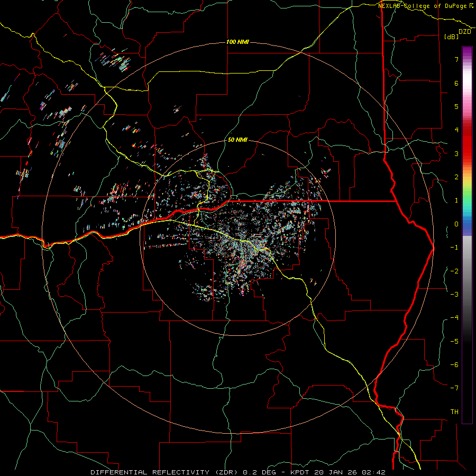Click the "1" tick label on the scale

click(456, 200)
